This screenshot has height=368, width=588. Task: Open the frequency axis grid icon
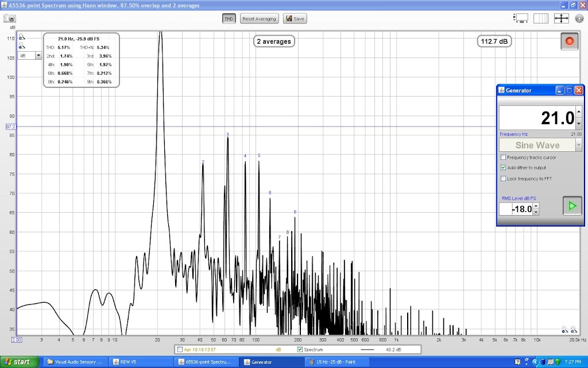point(541,18)
